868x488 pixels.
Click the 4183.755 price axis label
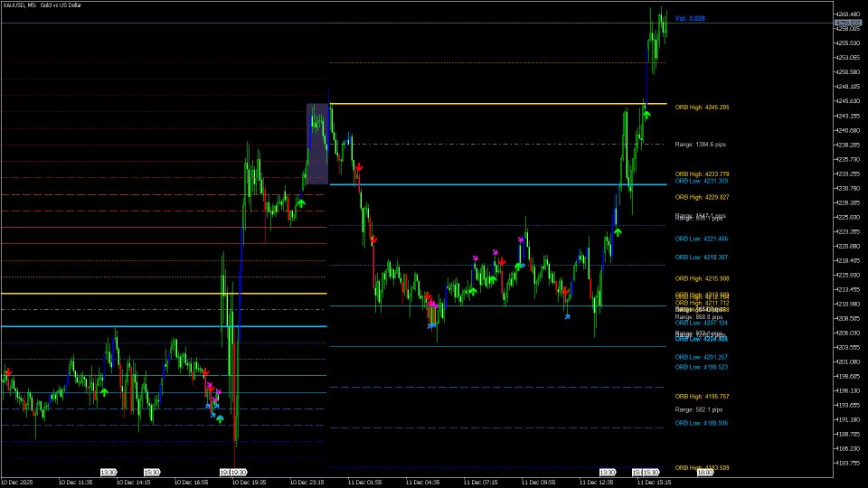point(849,463)
